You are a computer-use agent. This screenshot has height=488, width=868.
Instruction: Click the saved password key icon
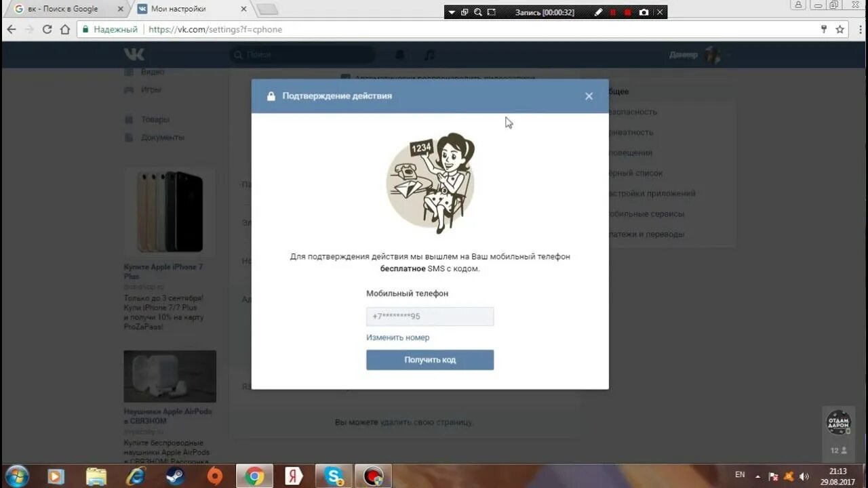[824, 29]
